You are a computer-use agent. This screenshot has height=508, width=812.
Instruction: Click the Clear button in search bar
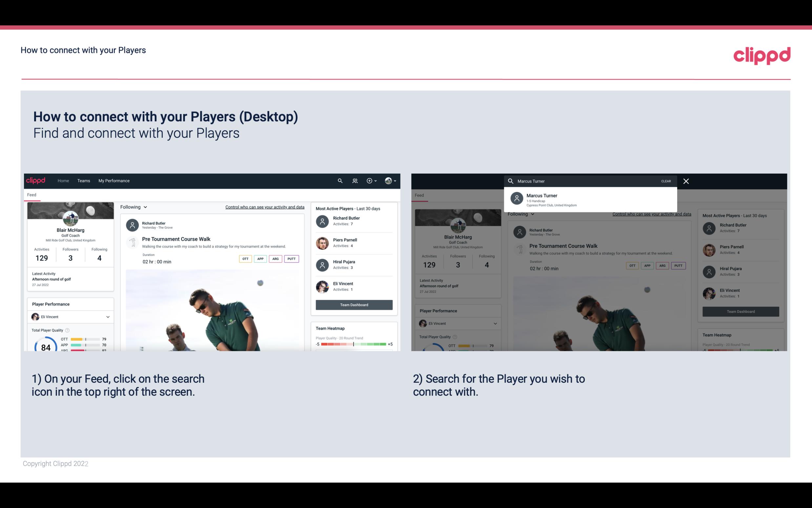tap(666, 181)
